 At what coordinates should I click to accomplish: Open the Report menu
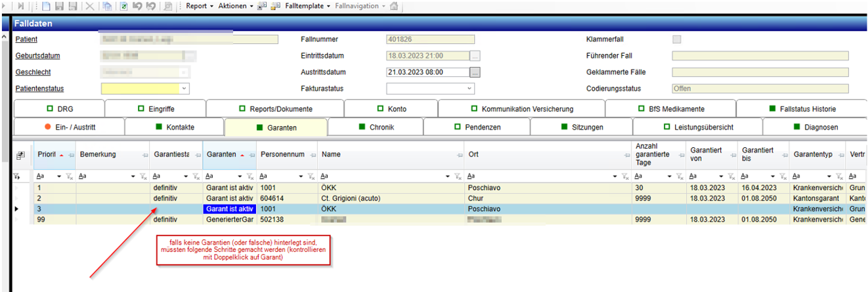[199, 6]
